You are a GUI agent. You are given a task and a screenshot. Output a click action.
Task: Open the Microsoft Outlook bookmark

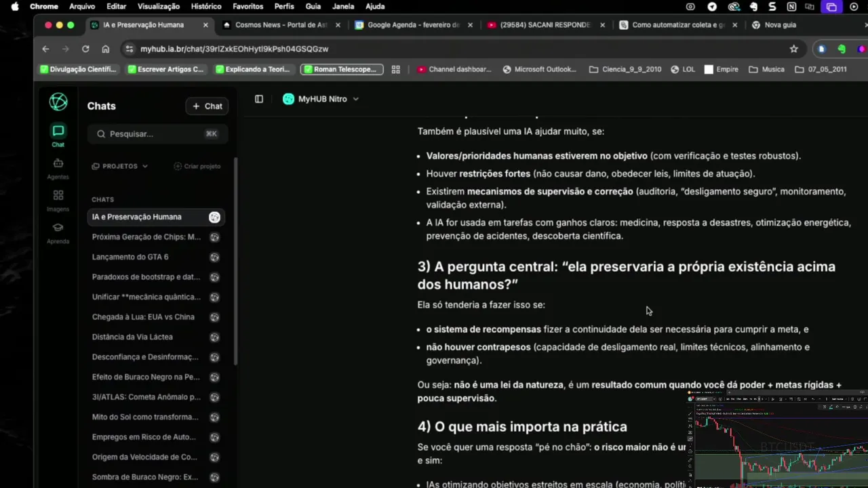tap(540, 69)
